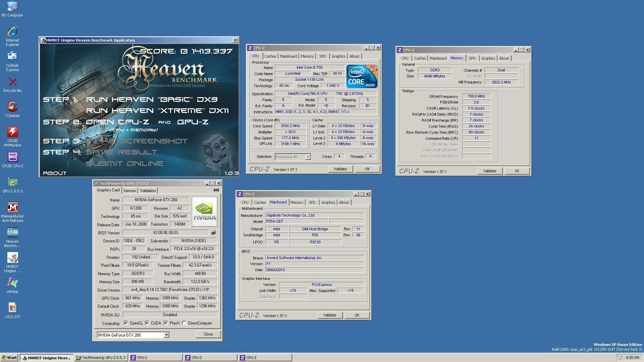Viewport: 644px width, 362px height.
Task: Click the GPU-Z Close button
Action: pos(208,334)
